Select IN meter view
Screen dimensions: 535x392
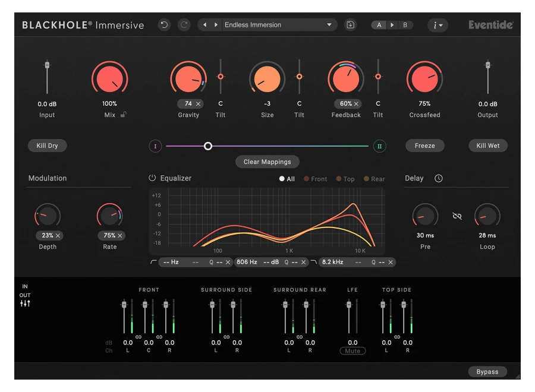coord(25,286)
